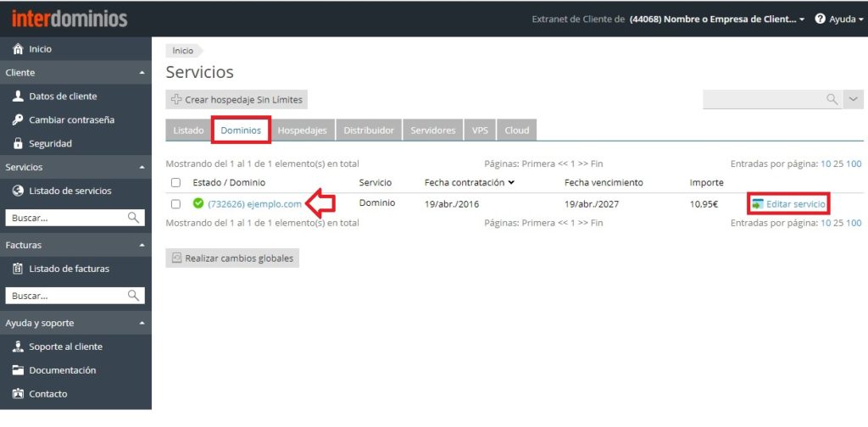
Task: Click the 19/abr./2027 expiry date cell
Action: tap(592, 204)
